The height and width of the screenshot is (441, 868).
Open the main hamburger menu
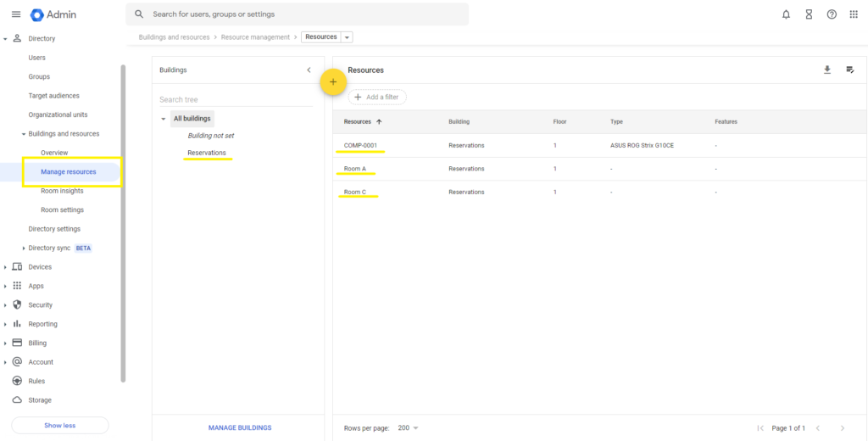pos(16,14)
